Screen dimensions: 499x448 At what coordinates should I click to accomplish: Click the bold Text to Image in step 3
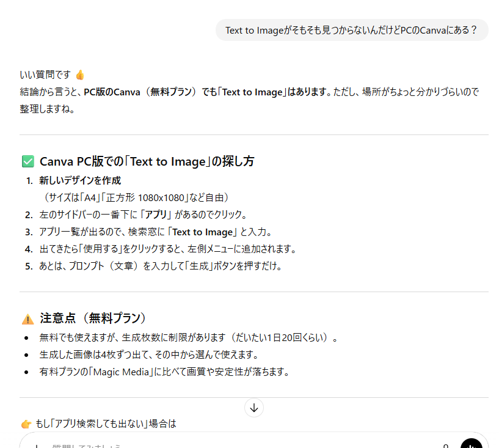[203, 232]
